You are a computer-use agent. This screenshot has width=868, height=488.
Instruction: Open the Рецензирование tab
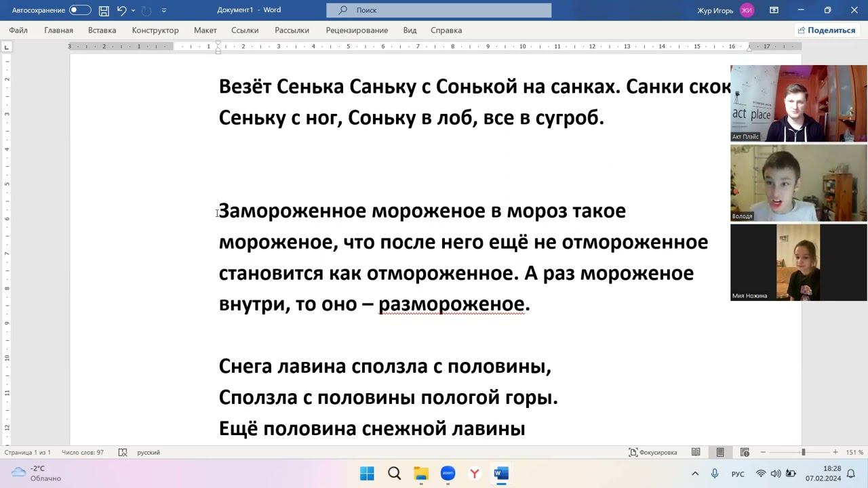(357, 30)
